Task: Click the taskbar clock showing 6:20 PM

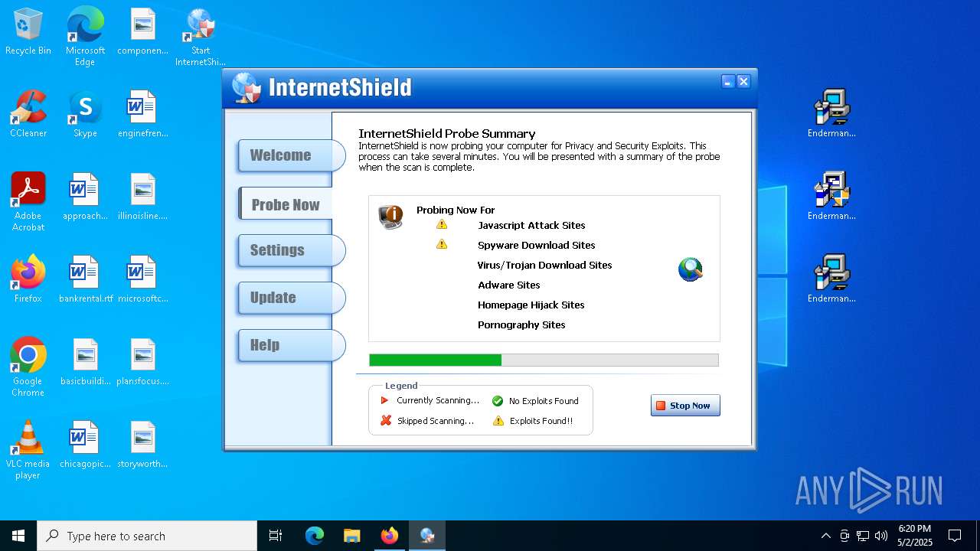Action: pyautogui.click(x=915, y=536)
